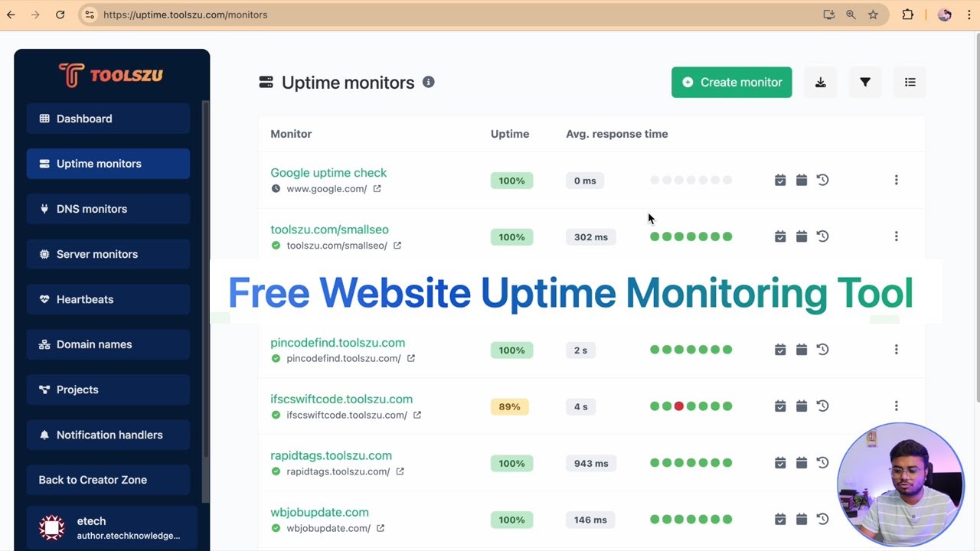Click the Avg. response time column header

[617, 134]
